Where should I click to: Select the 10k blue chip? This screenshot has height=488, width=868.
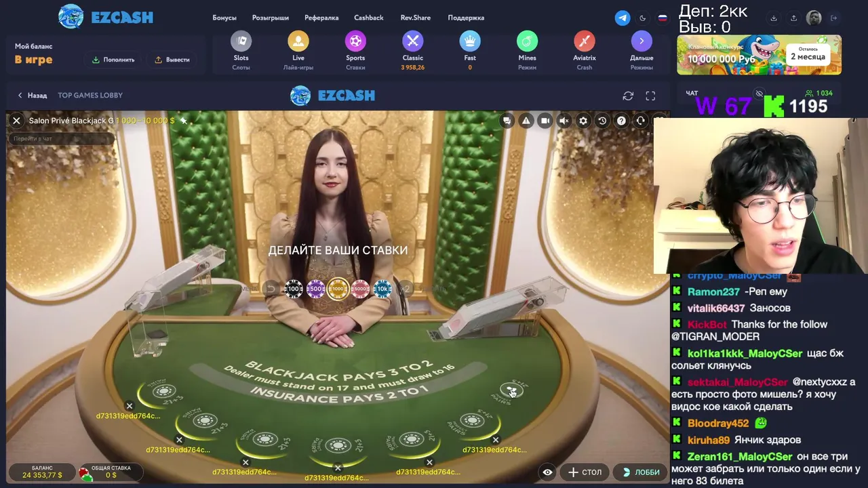[x=382, y=289]
